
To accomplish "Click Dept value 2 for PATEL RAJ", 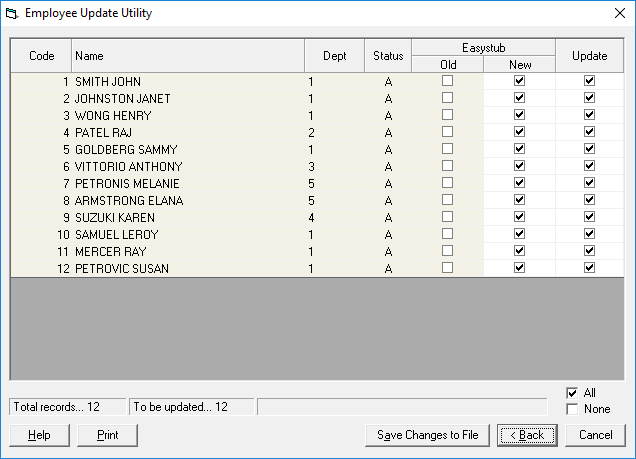I will click(x=311, y=133).
